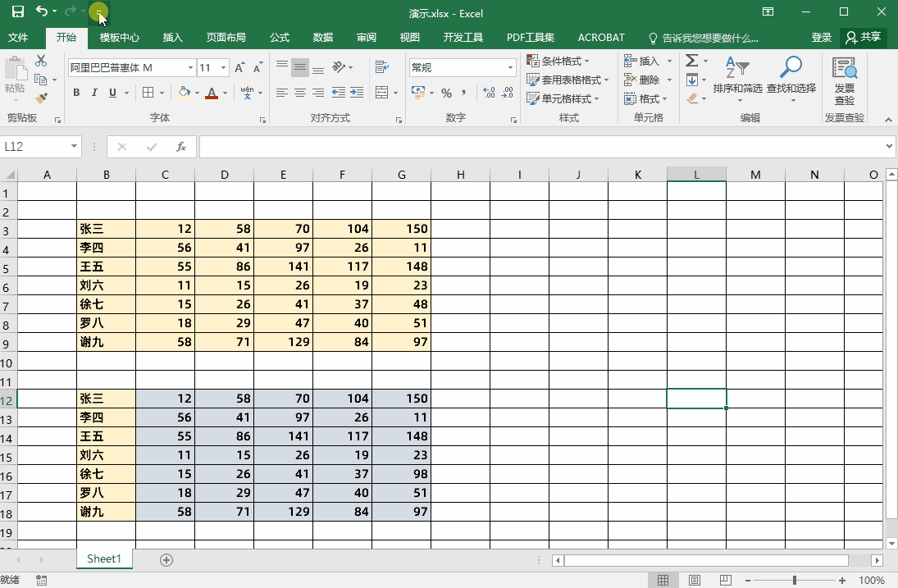Screen dimensions: 898x588
Task: Click the Insert Function fx icon
Action: 181,147
